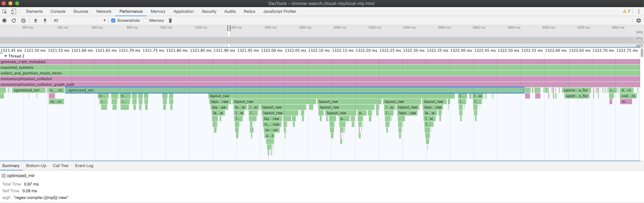Screen dimensions: 644x203
Task: Activate the inspect element picker icon
Action: (x=5, y=11)
